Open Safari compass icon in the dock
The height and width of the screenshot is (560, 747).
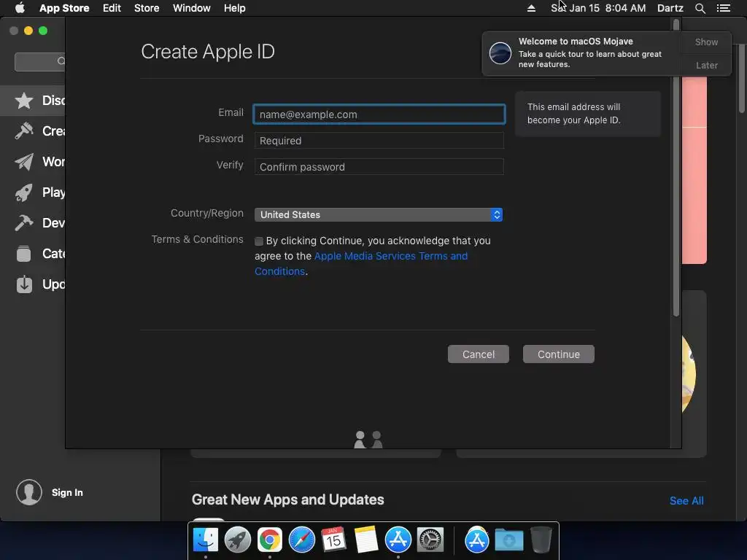pyautogui.click(x=302, y=540)
